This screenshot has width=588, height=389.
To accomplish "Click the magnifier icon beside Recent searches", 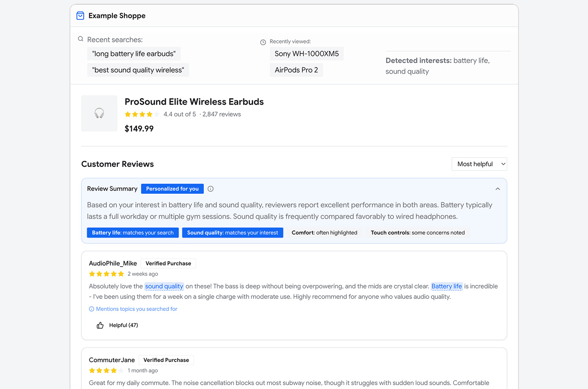I will tap(80, 39).
